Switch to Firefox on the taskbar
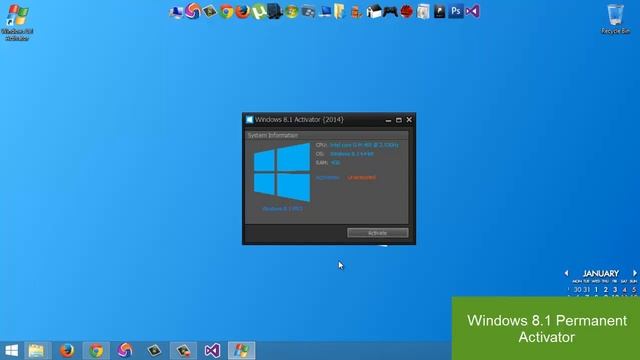 67,351
